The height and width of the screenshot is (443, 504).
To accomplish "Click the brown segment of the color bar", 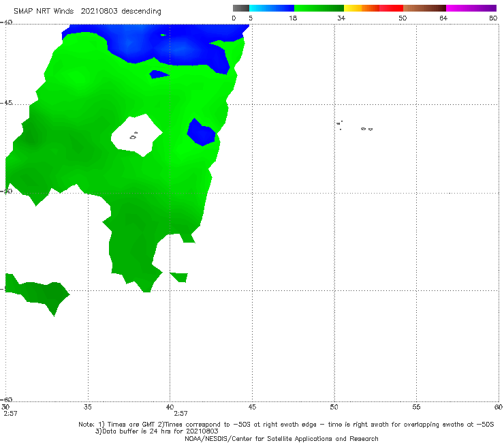I will pos(424,8).
